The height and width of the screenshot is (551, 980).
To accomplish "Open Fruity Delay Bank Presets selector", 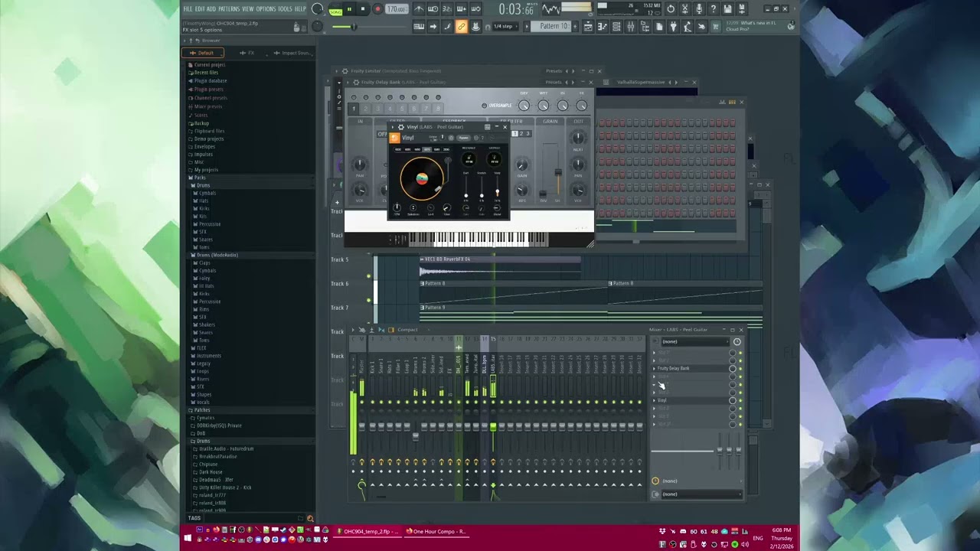I will (554, 82).
